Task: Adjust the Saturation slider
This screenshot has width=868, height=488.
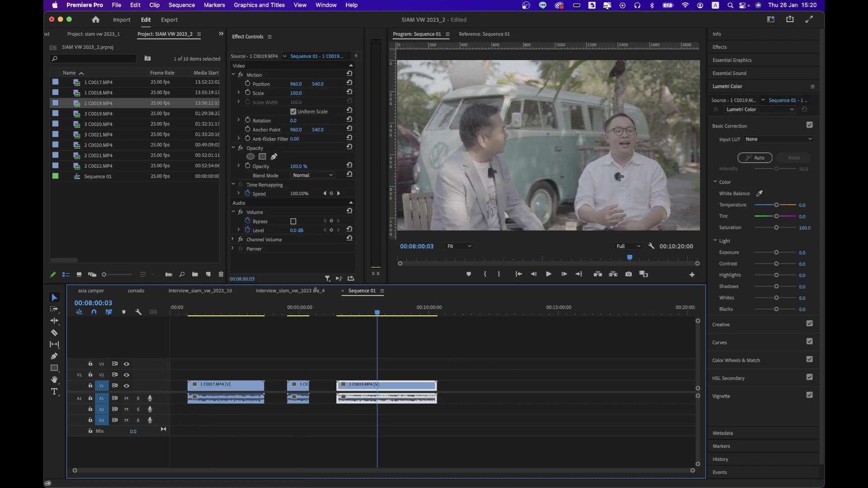Action: [x=775, y=228]
